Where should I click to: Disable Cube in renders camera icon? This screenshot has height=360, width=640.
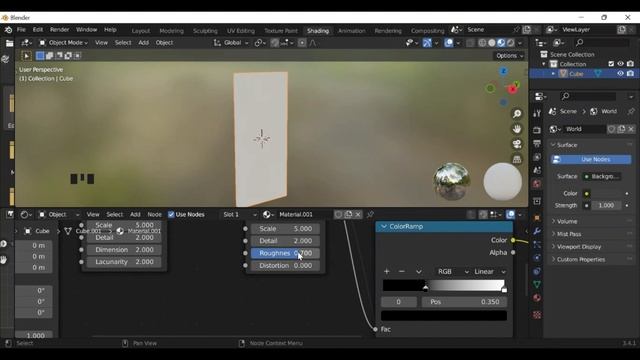[630, 74]
